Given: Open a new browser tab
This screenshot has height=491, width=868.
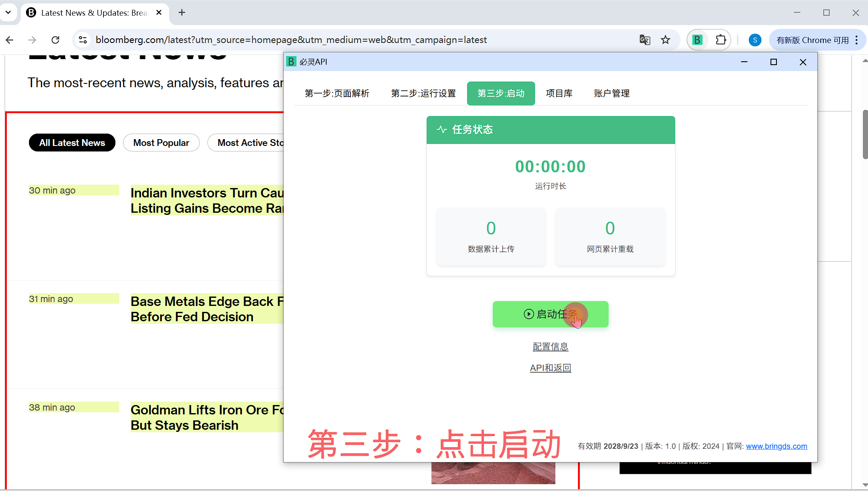Looking at the screenshot, I should pos(182,13).
